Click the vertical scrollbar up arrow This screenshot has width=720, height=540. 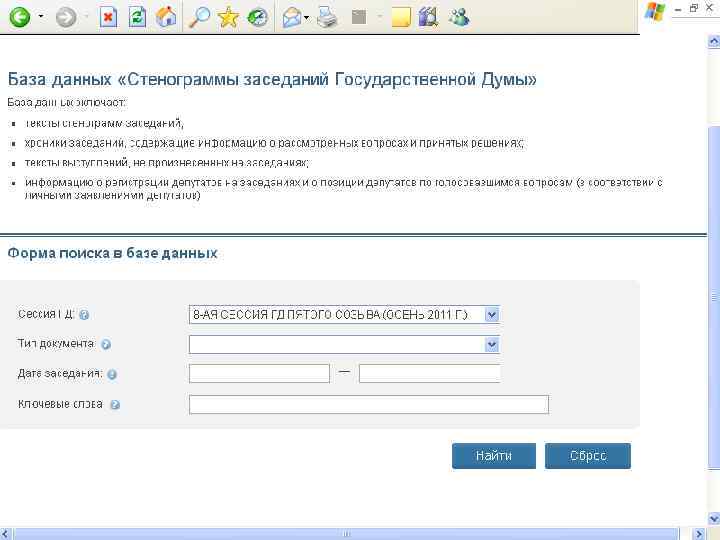pyautogui.click(x=714, y=41)
